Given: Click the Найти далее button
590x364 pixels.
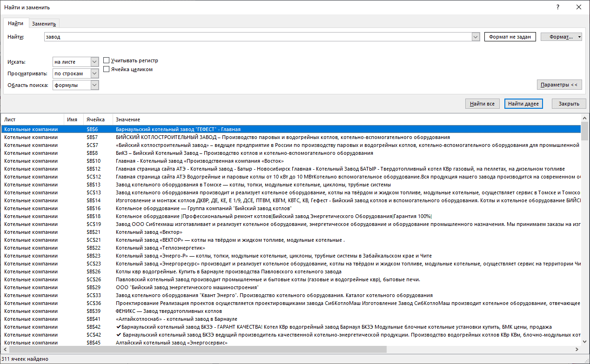Looking at the screenshot, I should (523, 104).
